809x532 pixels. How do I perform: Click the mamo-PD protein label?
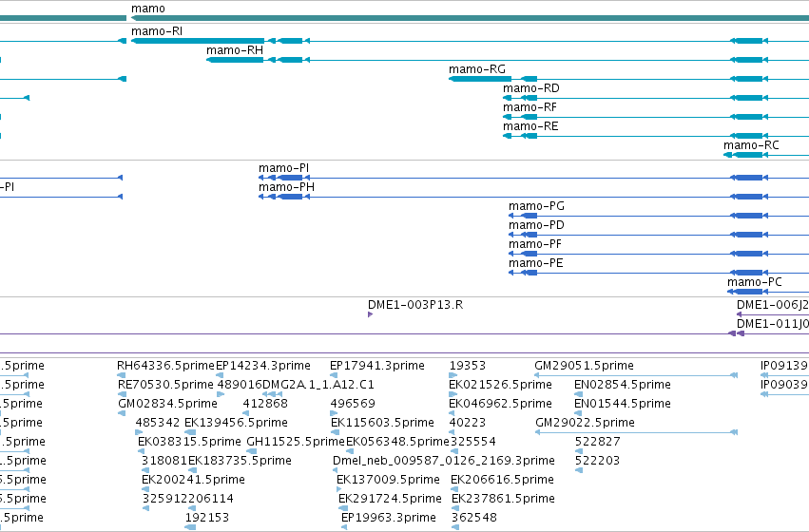(x=536, y=226)
